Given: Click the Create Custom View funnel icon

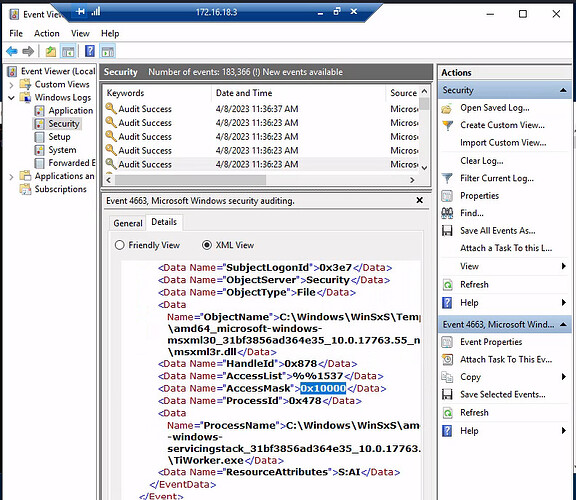Looking at the screenshot, I should [x=447, y=125].
